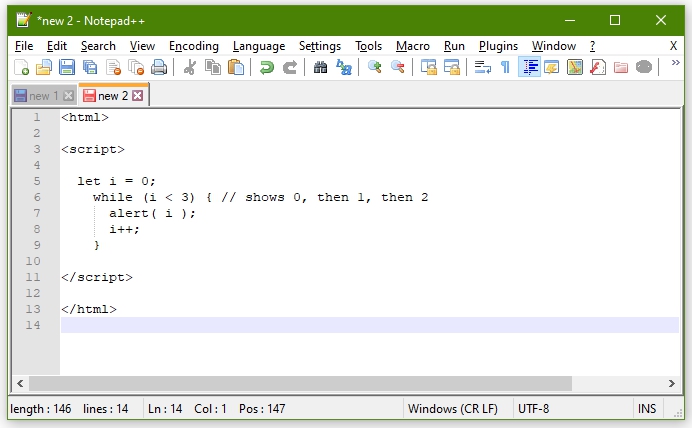The image size is (692, 428).
Task: Open the Language menu
Action: point(259,46)
